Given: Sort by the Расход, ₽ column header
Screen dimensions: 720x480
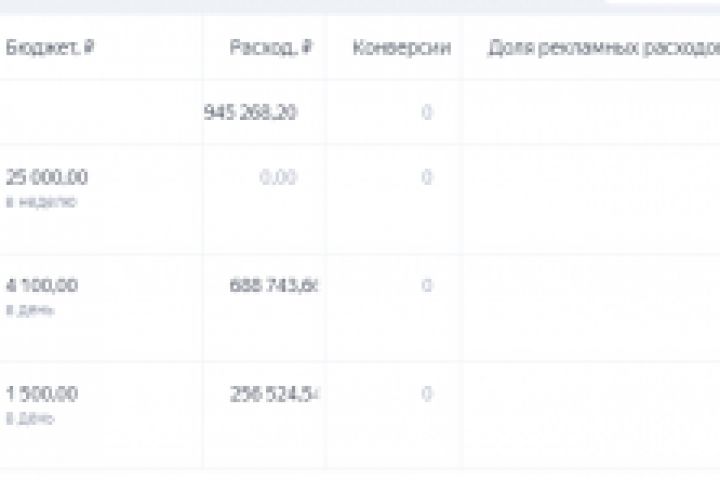Looking at the screenshot, I should 270,47.
